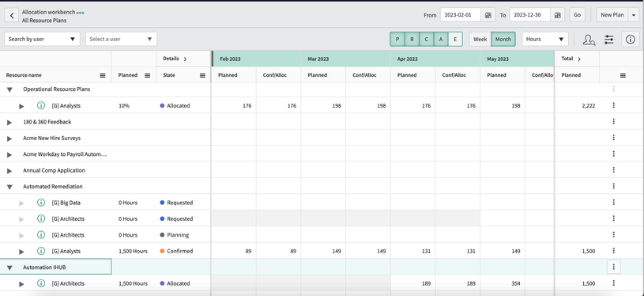Open the filter sliders settings icon
The image size is (644, 296).
[608, 40]
